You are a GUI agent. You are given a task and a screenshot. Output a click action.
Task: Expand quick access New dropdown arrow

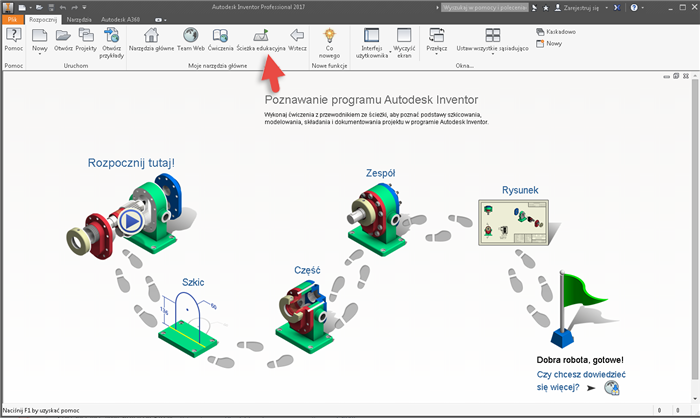pyautogui.click(x=30, y=8)
